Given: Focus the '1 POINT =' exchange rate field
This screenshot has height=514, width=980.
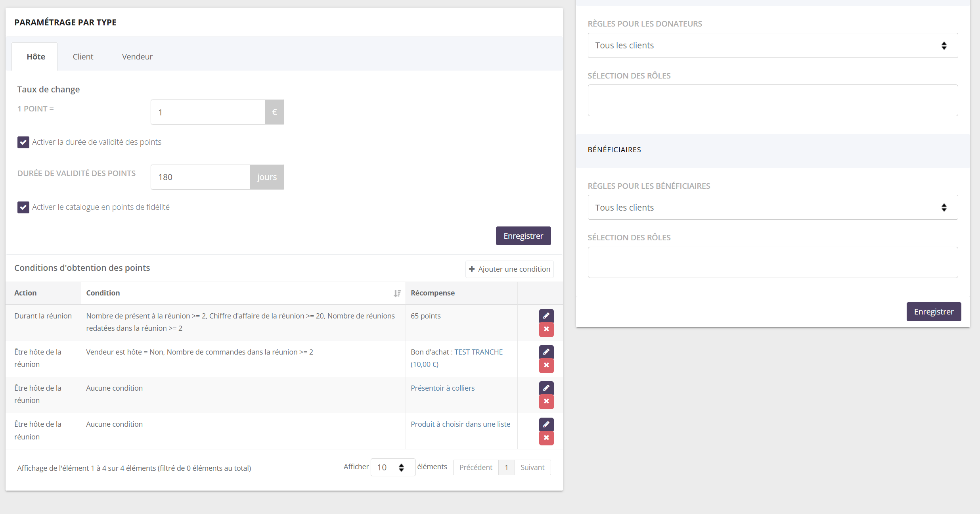Looking at the screenshot, I should click(208, 112).
